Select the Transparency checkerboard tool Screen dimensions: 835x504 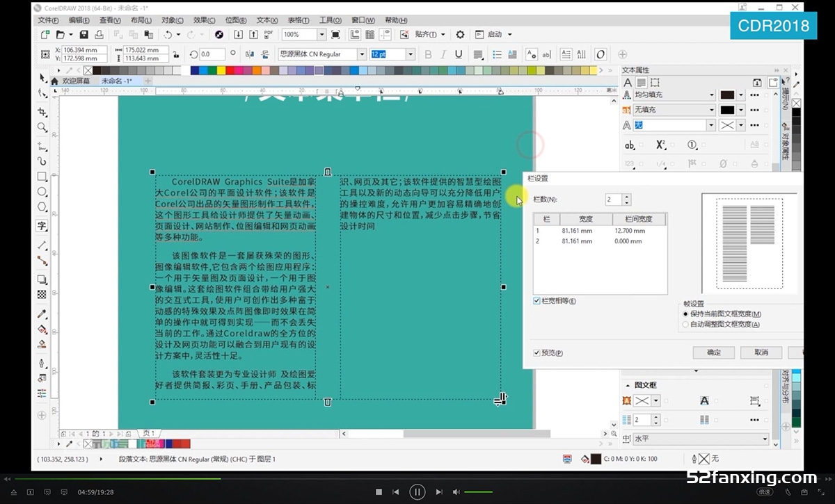pos(42,295)
